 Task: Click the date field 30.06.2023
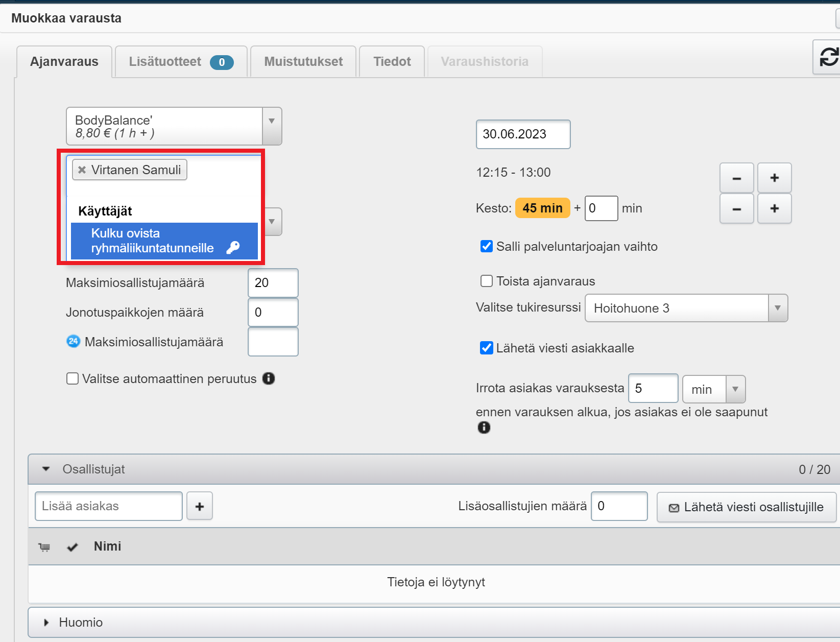tap(523, 134)
